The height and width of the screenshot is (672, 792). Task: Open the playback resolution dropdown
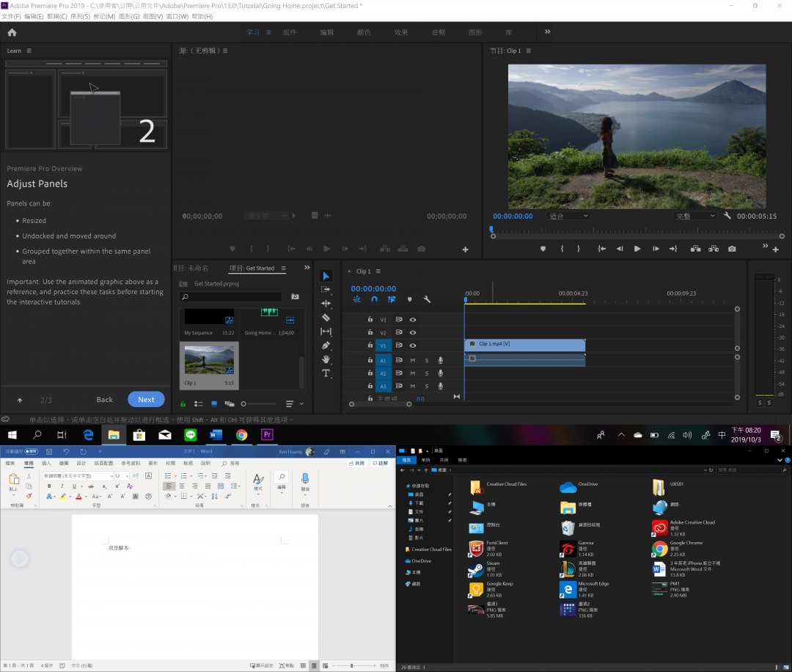point(694,216)
